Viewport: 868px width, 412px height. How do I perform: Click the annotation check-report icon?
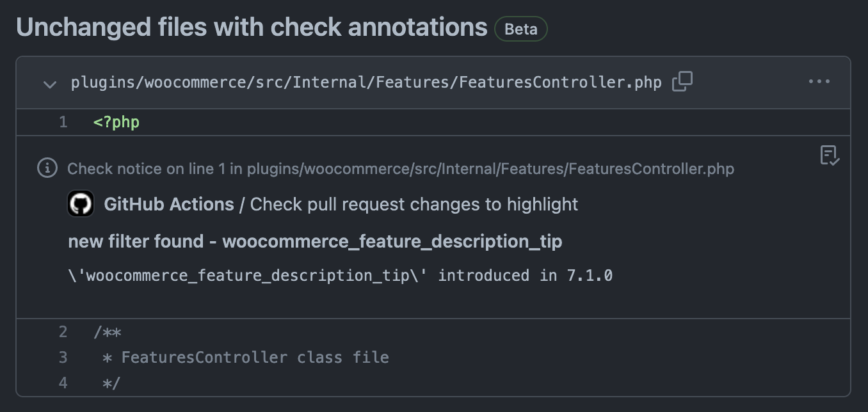click(x=830, y=155)
